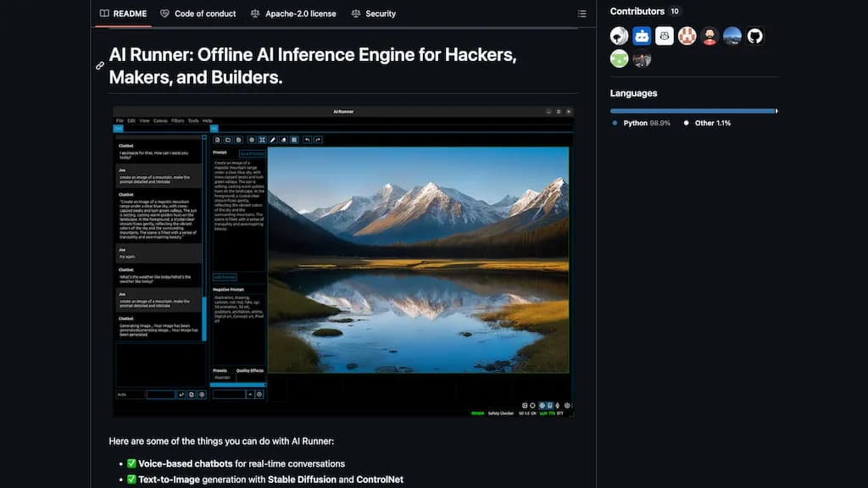Toggle the grid icon in AI Runner toolbar
868x488 pixels.
click(x=294, y=140)
